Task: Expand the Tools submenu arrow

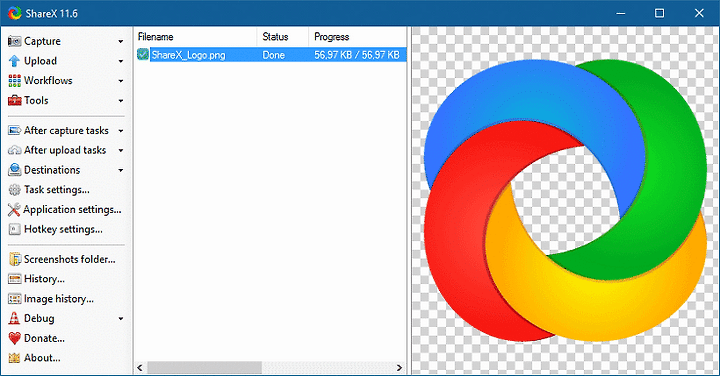Action: [x=121, y=101]
